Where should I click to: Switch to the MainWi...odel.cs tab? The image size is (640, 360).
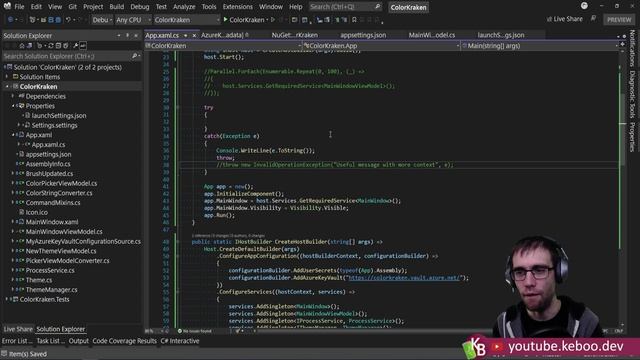click(431, 35)
